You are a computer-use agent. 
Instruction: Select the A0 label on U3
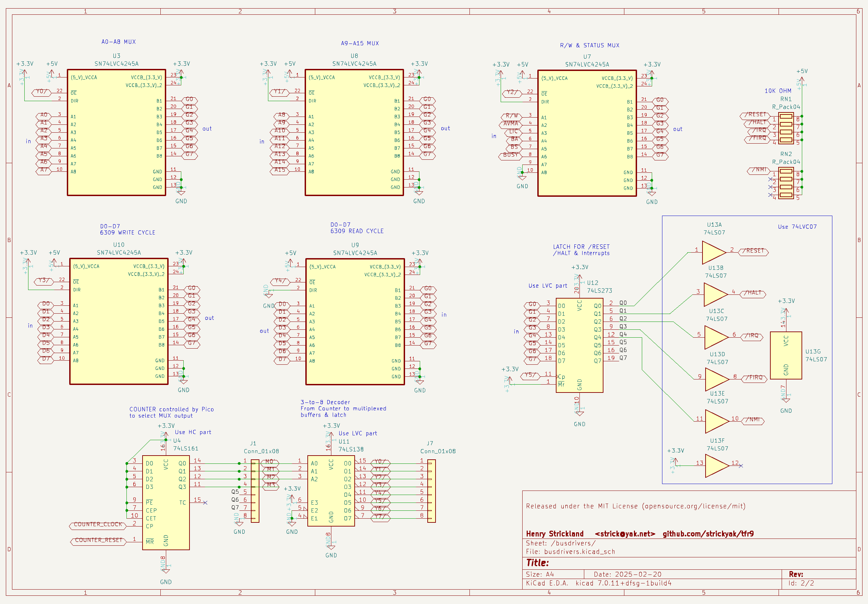click(x=44, y=116)
